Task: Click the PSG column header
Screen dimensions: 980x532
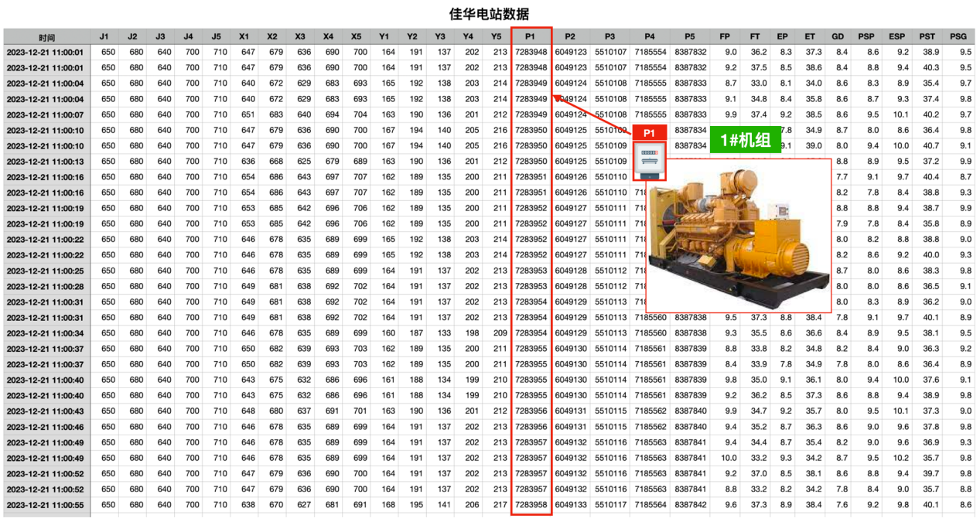Action: point(958,36)
